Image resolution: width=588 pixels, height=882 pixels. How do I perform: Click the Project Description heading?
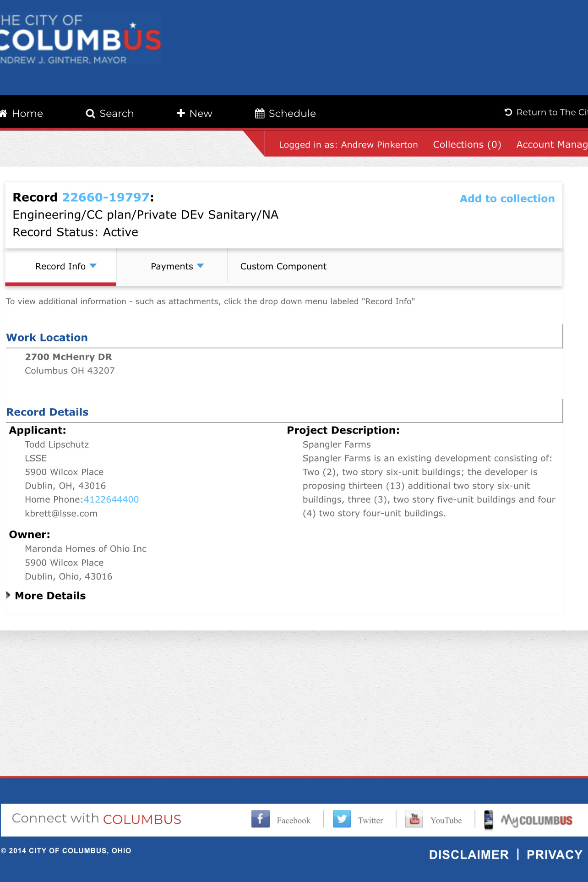(x=343, y=430)
